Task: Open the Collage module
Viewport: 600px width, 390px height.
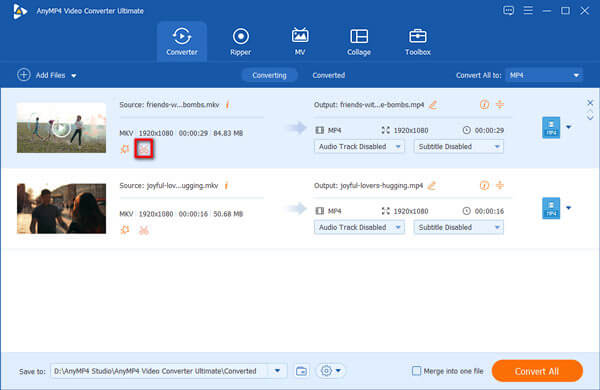Action: coord(359,42)
